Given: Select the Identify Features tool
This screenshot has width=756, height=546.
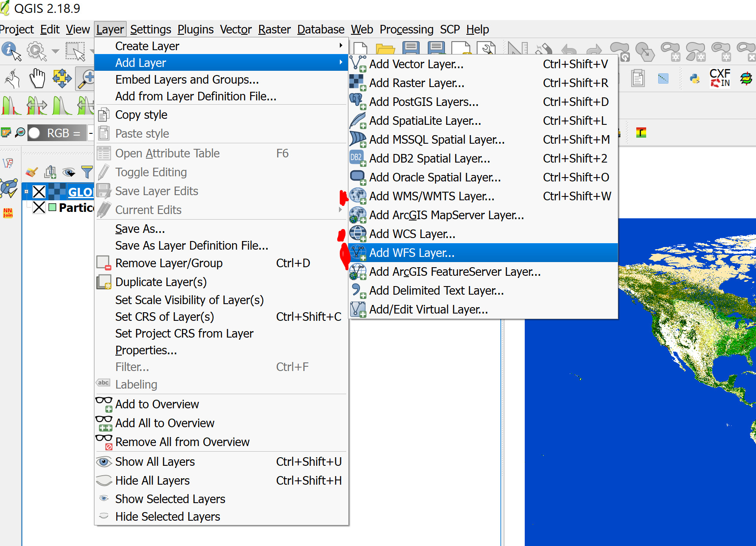Looking at the screenshot, I should pyautogui.click(x=11, y=51).
